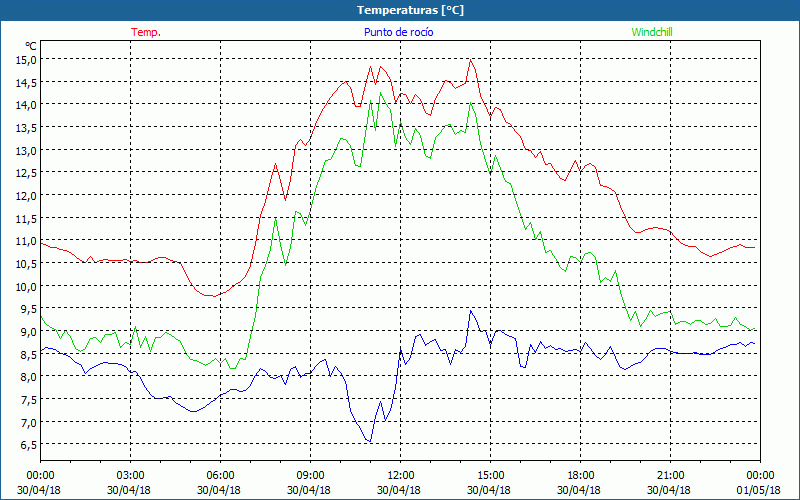Click the 15:00 time axis label
This screenshot has height=500, width=800.
pyautogui.click(x=490, y=476)
